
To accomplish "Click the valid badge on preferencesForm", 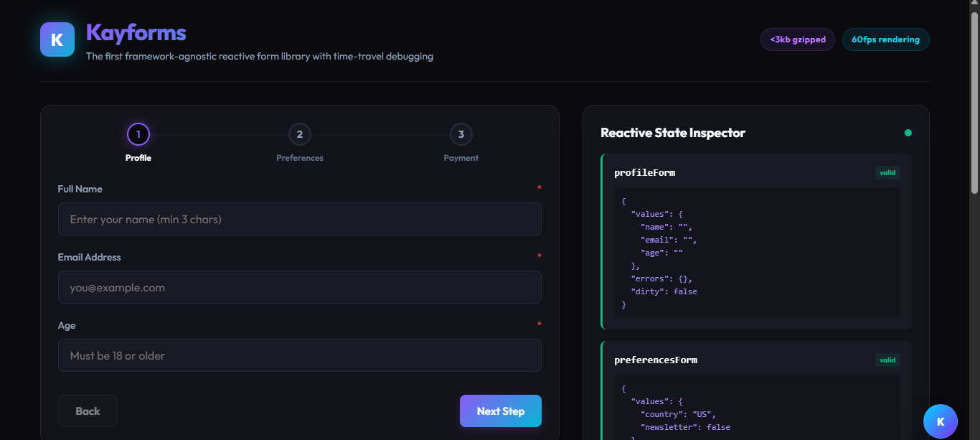I will coord(887,360).
